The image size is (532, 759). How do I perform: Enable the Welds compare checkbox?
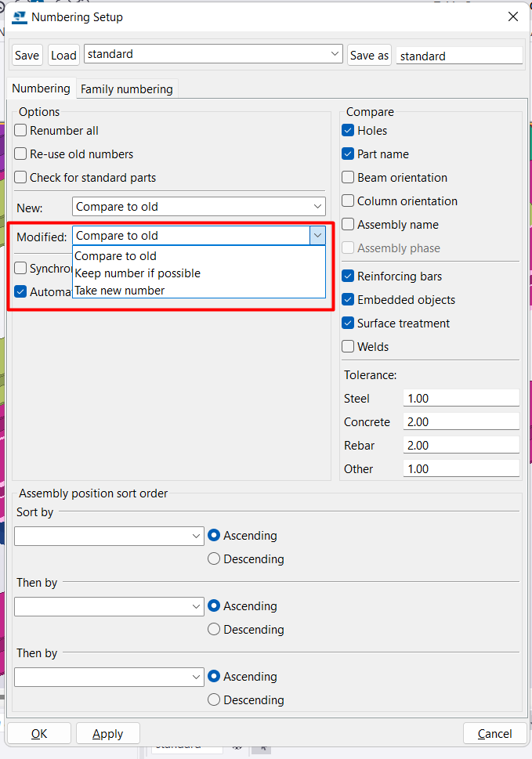click(349, 347)
